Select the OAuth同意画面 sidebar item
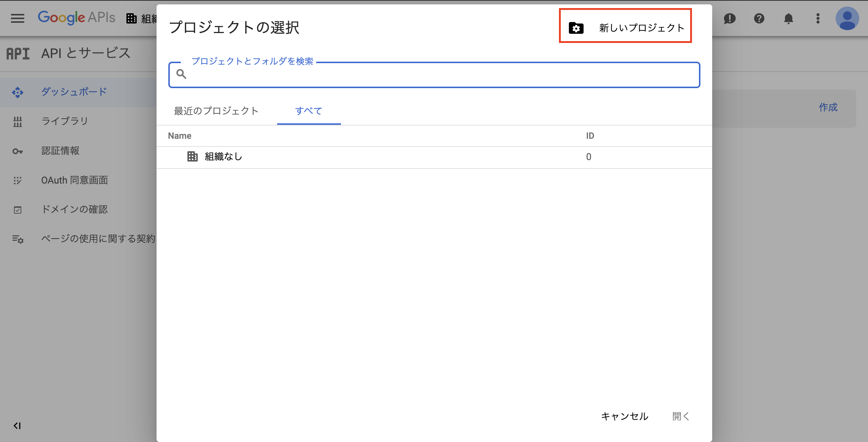The height and width of the screenshot is (442, 868). click(76, 180)
